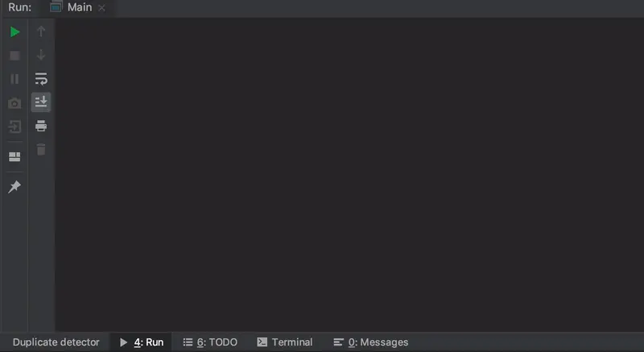Click the Print output printer icon

pyautogui.click(x=41, y=126)
